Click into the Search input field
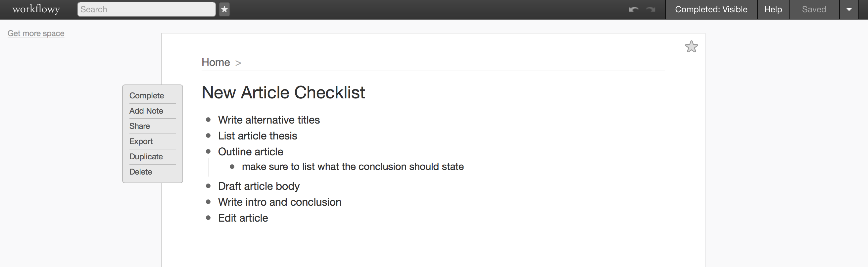This screenshot has height=267, width=868. pos(147,9)
